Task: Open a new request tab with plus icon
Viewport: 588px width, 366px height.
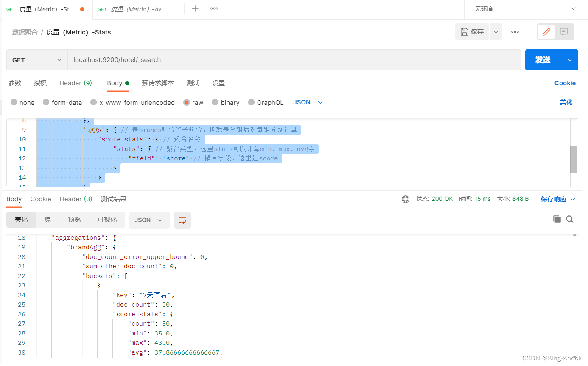Action: click(x=195, y=8)
